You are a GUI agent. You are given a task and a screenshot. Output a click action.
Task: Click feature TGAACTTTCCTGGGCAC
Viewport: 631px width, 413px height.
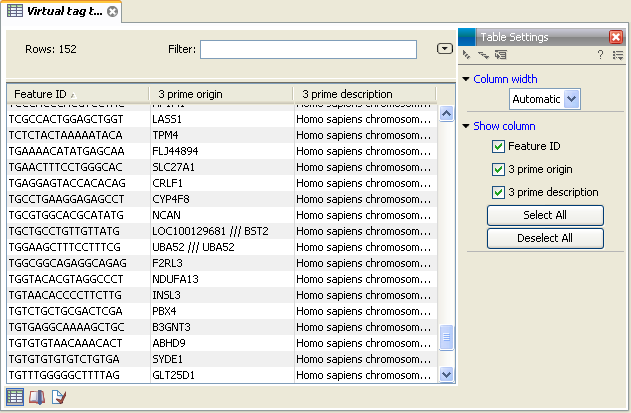point(78,167)
